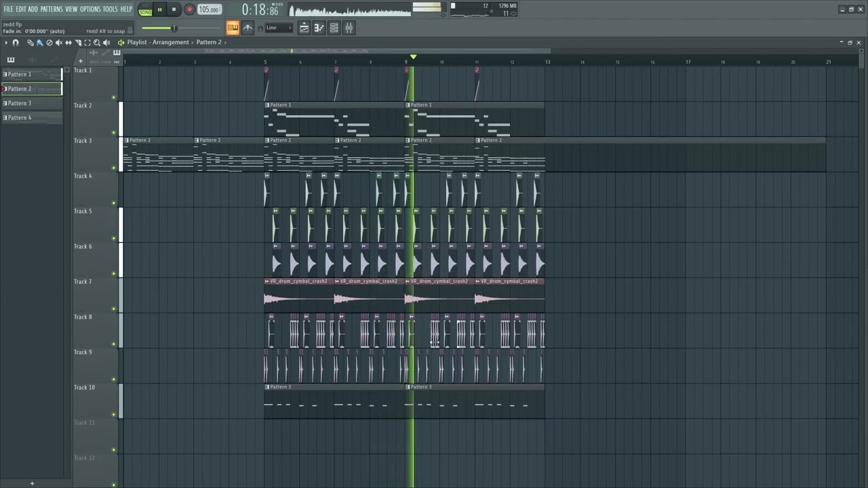
Task: Select Pattern 3 in pattern list
Action: tap(32, 104)
